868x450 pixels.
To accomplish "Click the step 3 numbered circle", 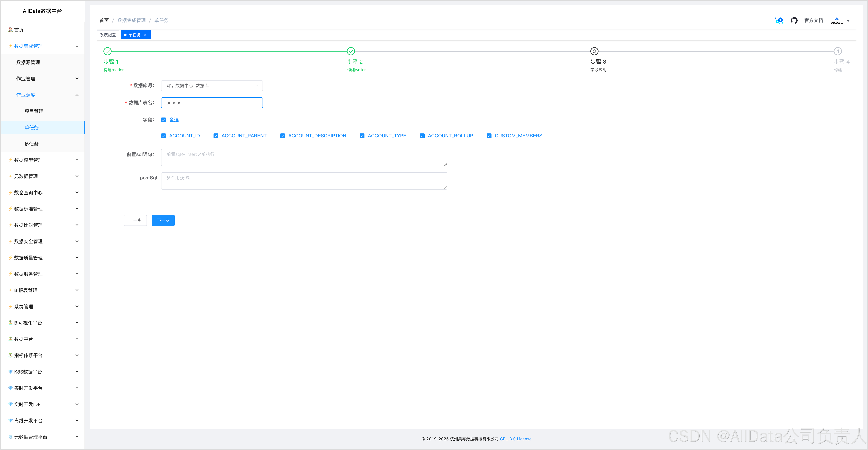I will pos(594,51).
